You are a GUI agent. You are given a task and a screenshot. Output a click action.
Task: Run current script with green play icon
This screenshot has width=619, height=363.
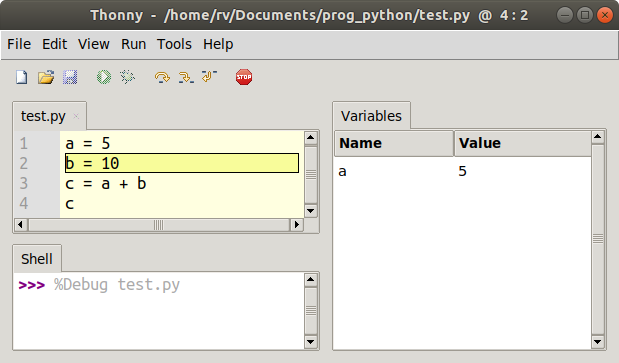click(104, 77)
